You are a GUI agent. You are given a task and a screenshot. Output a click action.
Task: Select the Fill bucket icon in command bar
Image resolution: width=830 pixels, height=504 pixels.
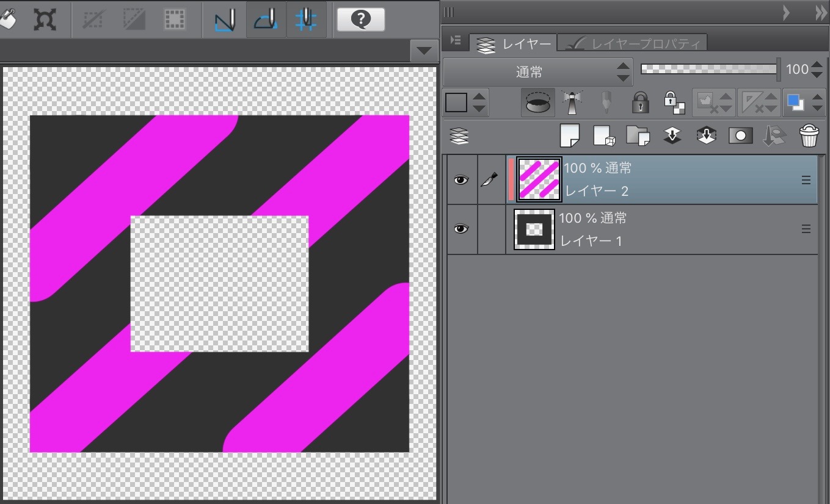[x=7, y=20]
